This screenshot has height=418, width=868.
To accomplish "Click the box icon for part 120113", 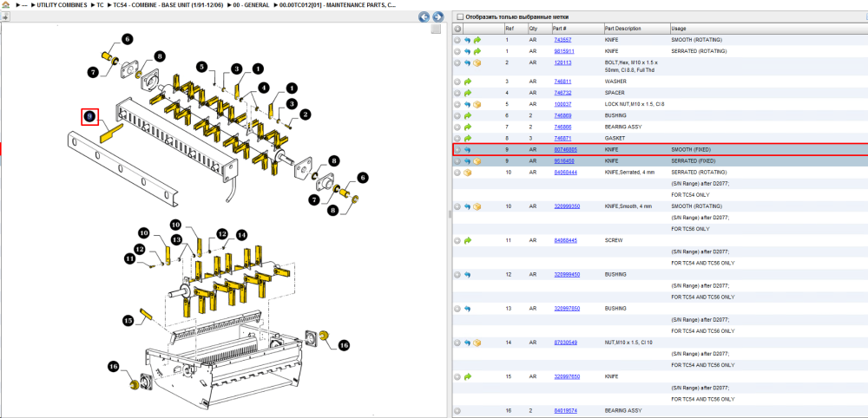I will (x=477, y=62).
